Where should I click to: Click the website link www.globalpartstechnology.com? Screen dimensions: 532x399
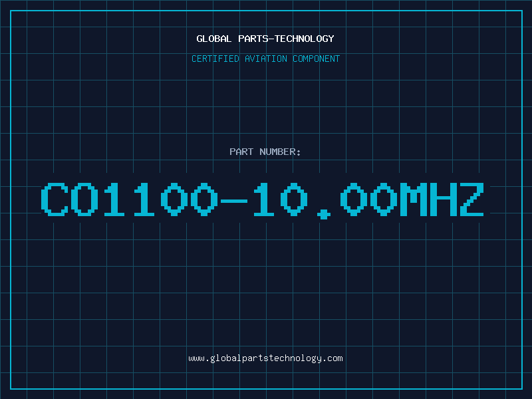click(265, 358)
